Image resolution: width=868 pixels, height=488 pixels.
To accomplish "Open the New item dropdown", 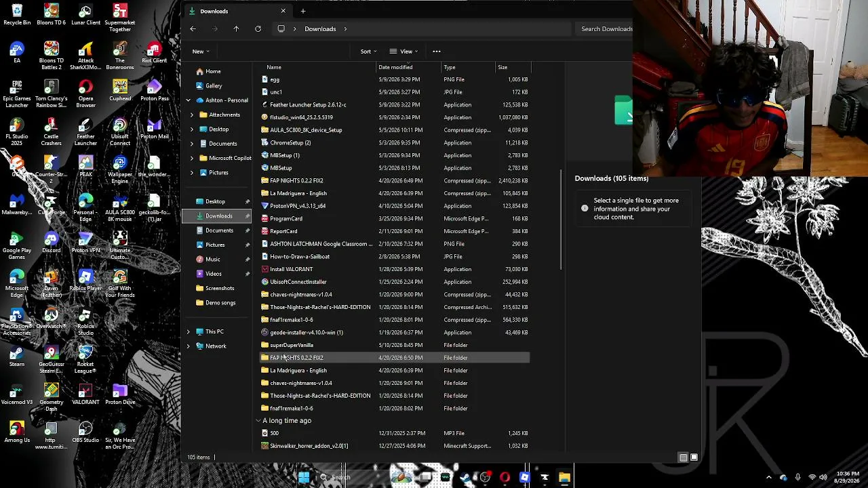I will click(200, 52).
